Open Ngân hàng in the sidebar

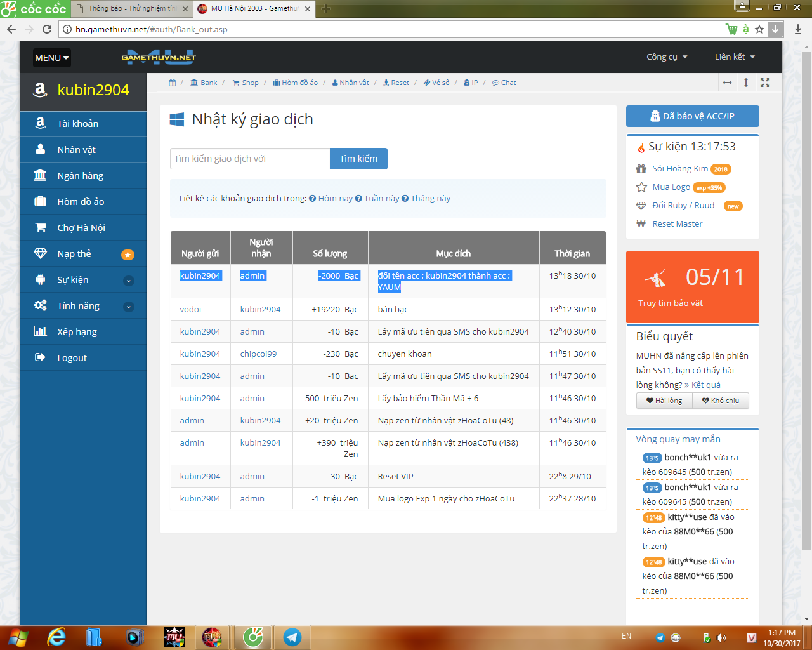tap(80, 176)
